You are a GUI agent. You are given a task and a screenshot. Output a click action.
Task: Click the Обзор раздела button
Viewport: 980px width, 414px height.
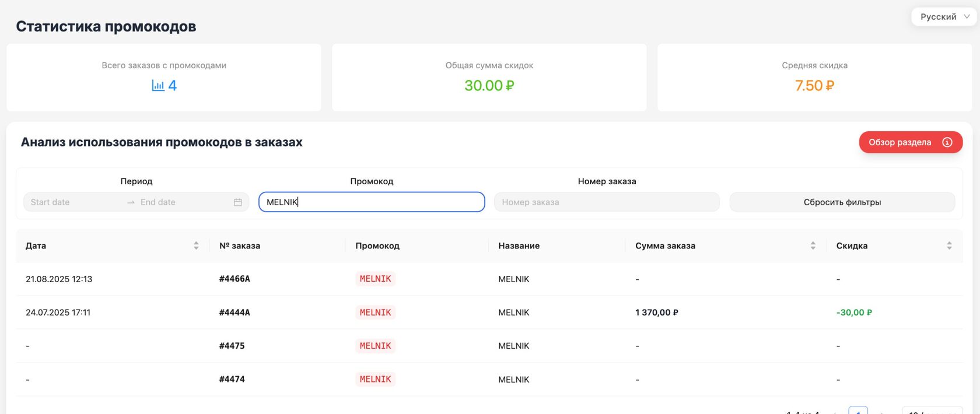[x=900, y=142]
